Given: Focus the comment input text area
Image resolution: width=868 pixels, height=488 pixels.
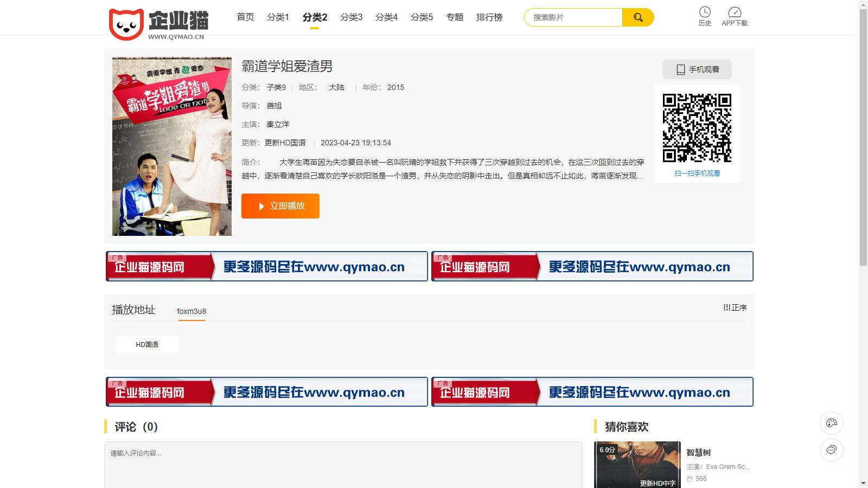Looking at the screenshot, I should [x=343, y=464].
